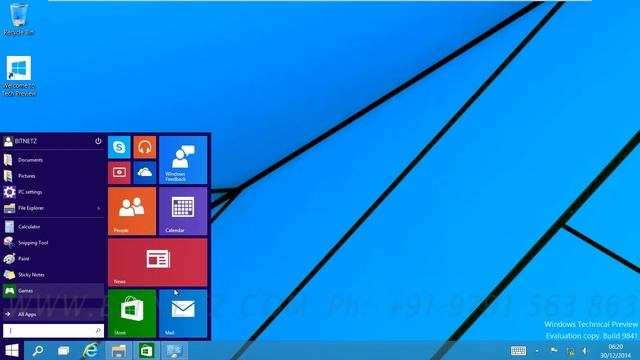Click magnifier icon in search box
The height and width of the screenshot is (360, 640).
coord(98,331)
